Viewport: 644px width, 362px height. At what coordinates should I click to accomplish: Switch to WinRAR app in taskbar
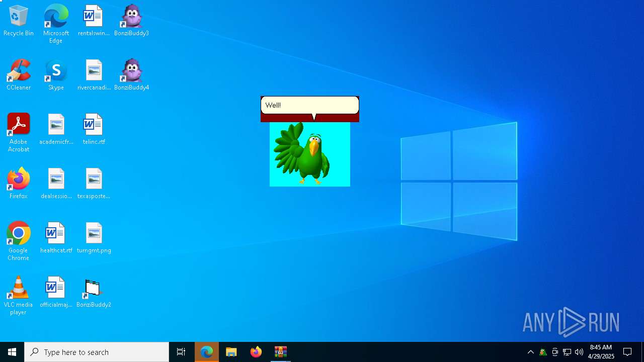coord(281,352)
